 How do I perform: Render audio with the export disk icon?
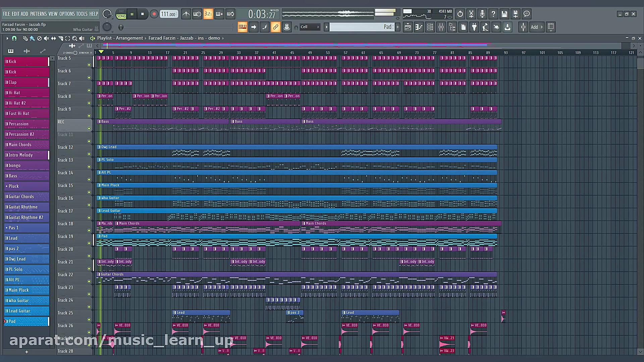[x=516, y=14]
